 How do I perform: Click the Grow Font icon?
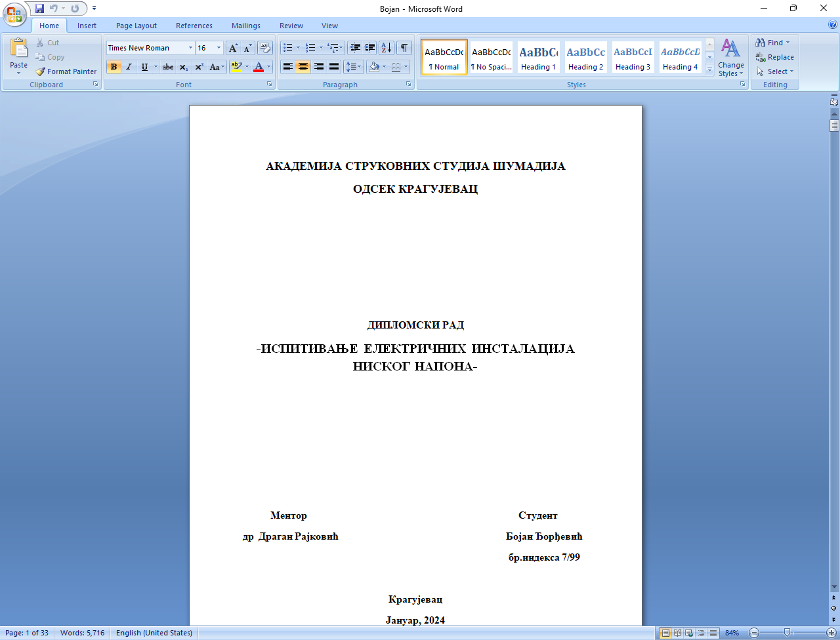[x=233, y=48]
